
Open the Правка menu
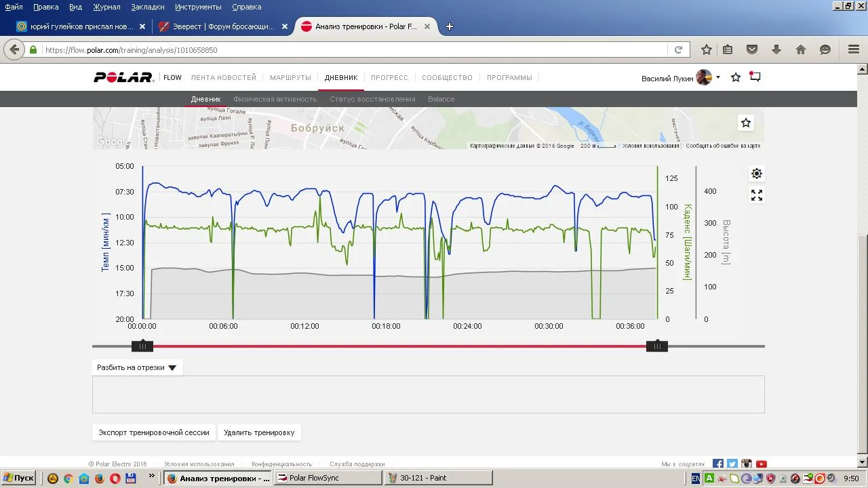pos(45,7)
